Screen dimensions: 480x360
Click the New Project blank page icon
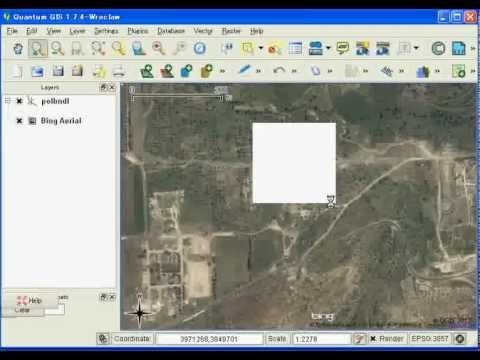[x=17, y=71]
